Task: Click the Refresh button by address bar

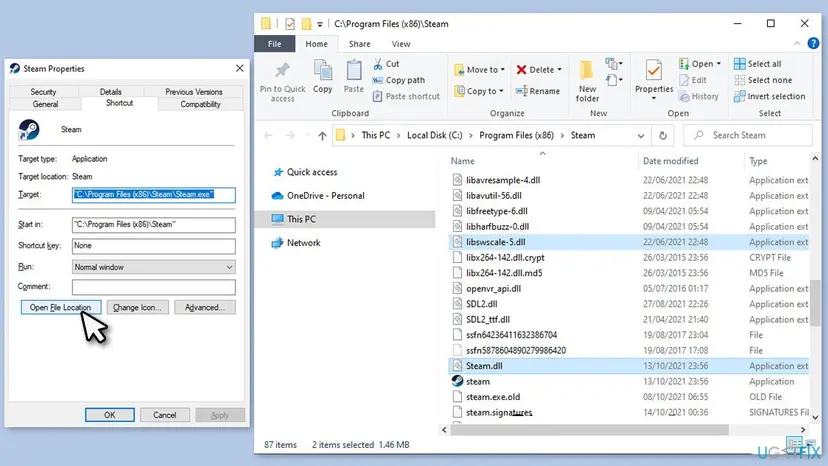Action: (x=663, y=136)
